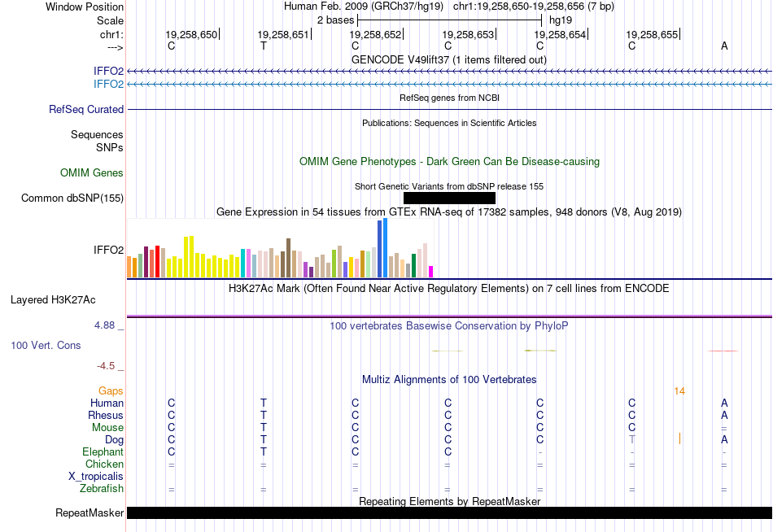The width and height of the screenshot is (773, 532).
Task: Click the PhyloP lower limit '-4.5 _'
Action: [111, 366]
